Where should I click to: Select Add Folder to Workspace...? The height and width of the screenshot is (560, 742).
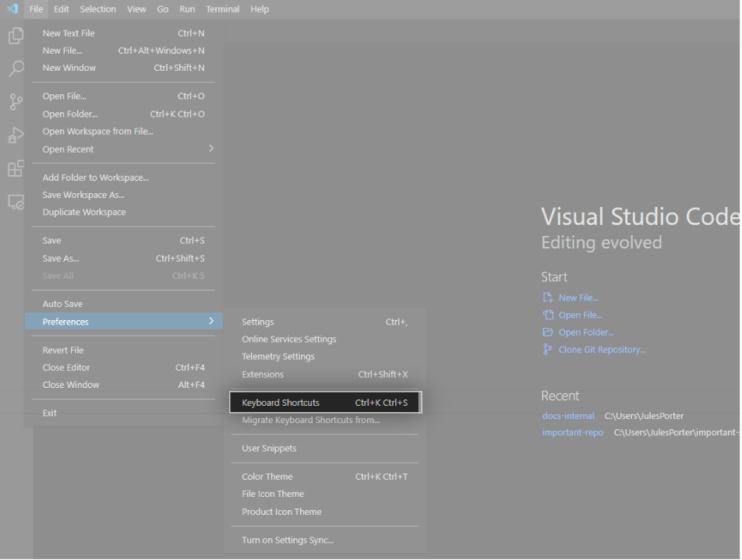tap(123, 178)
